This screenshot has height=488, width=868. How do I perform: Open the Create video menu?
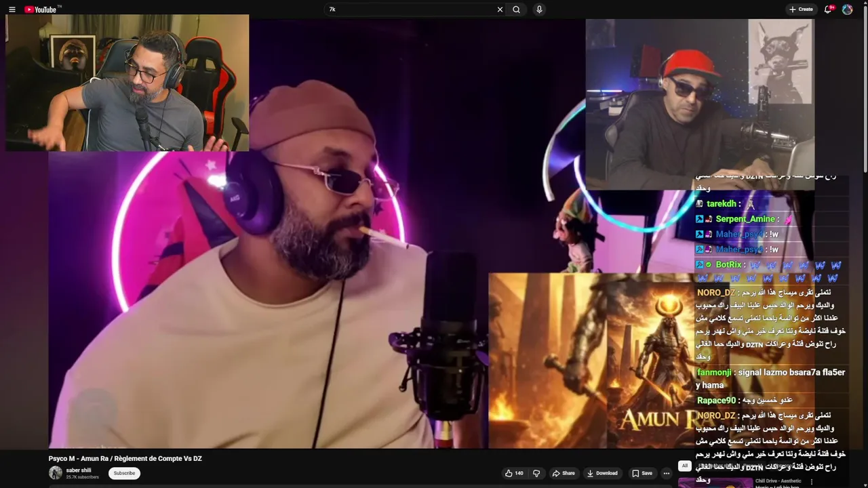click(x=801, y=9)
